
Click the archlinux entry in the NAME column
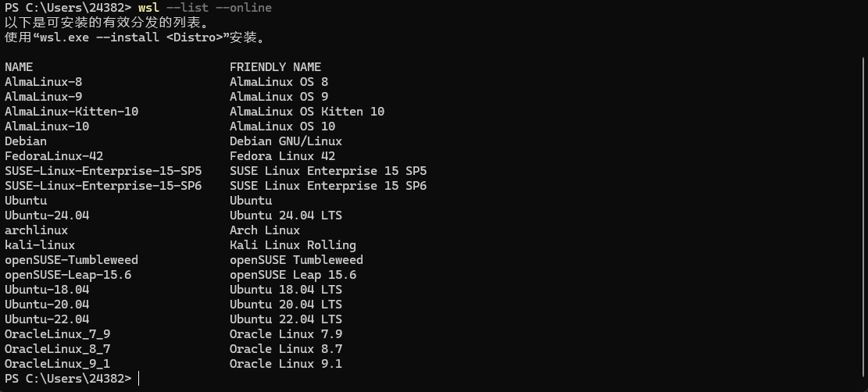tap(36, 230)
